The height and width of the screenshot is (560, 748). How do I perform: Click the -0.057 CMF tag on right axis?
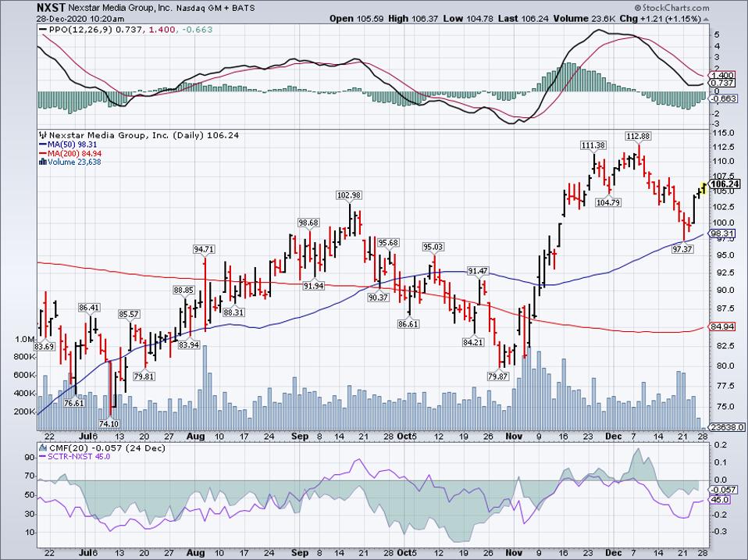tap(723, 490)
